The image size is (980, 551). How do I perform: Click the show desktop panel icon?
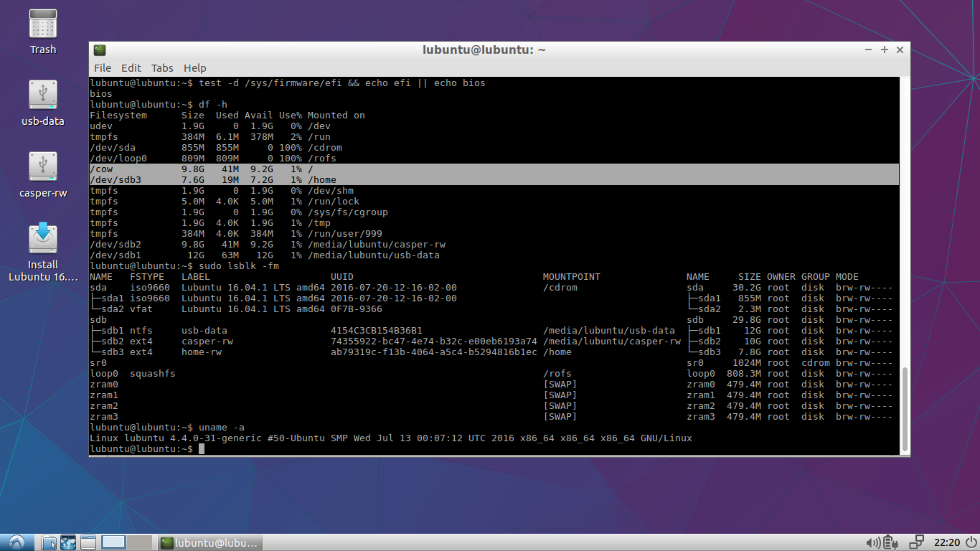(88, 542)
